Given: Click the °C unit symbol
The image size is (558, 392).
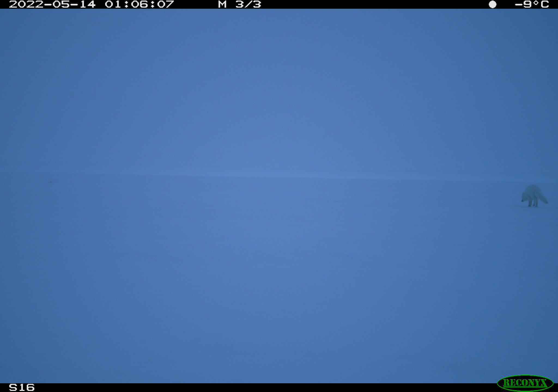Looking at the screenshot, I should (x=541, y=4).
